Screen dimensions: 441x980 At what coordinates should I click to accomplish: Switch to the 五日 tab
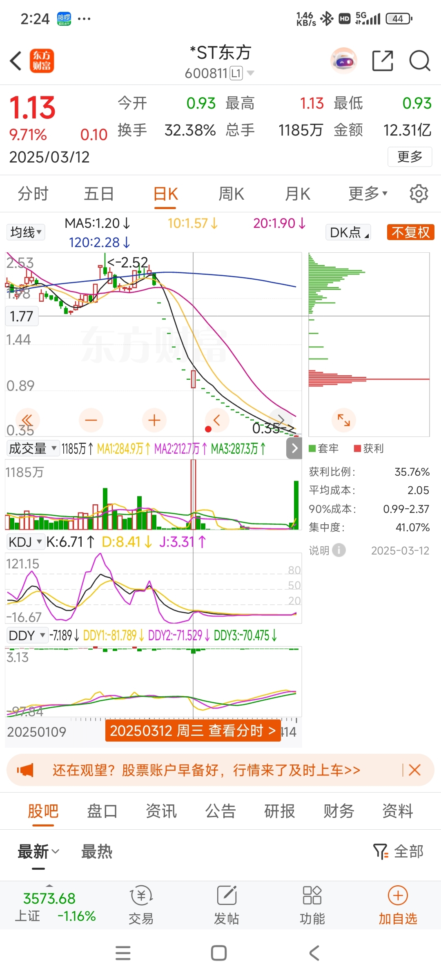(x=99, y=194)
